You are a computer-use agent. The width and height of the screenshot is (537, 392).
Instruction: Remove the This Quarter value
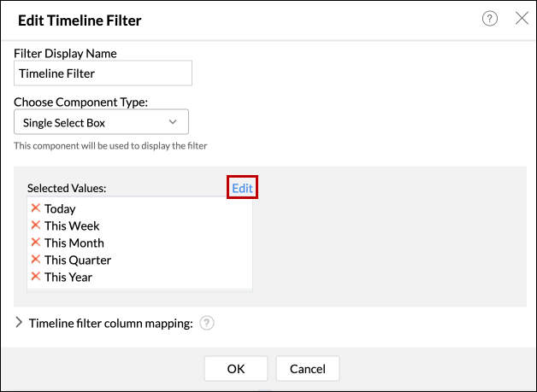(36, 260)
